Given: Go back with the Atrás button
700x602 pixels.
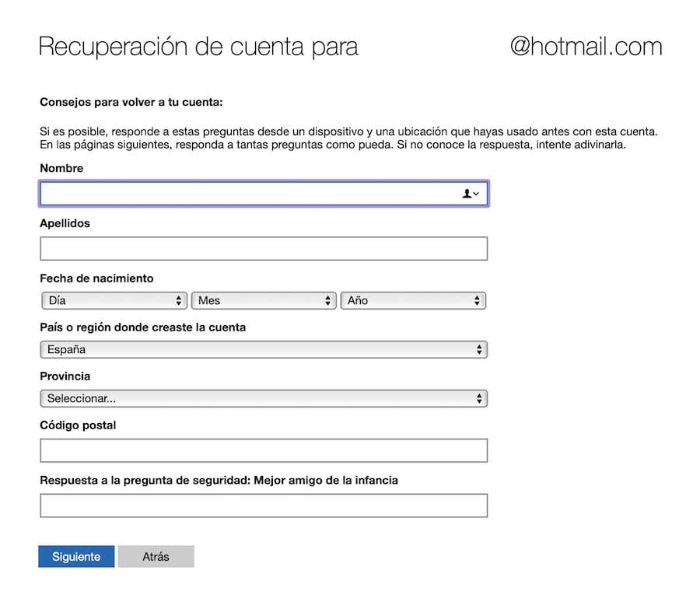Looking at the screenshot, I should click(156, 557).
